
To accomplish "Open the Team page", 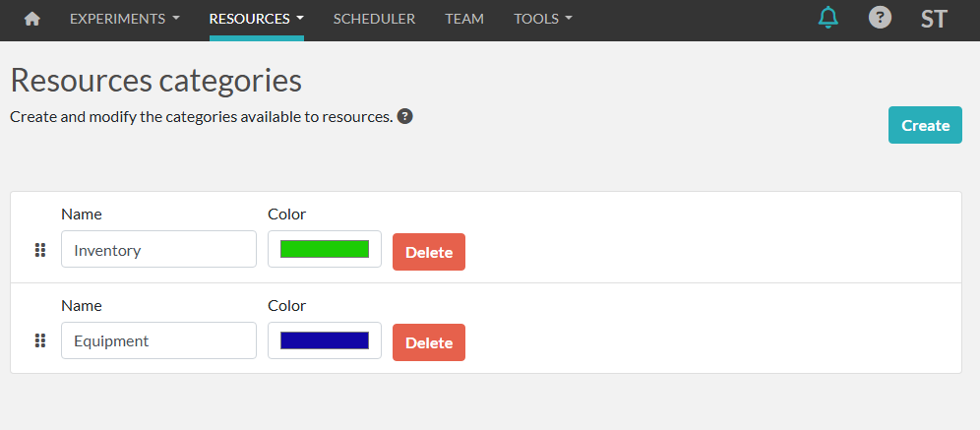I will [464, 19].
